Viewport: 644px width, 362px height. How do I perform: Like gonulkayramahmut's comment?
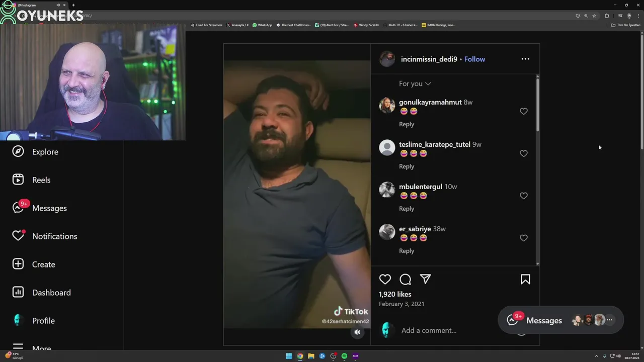(524, 111)
